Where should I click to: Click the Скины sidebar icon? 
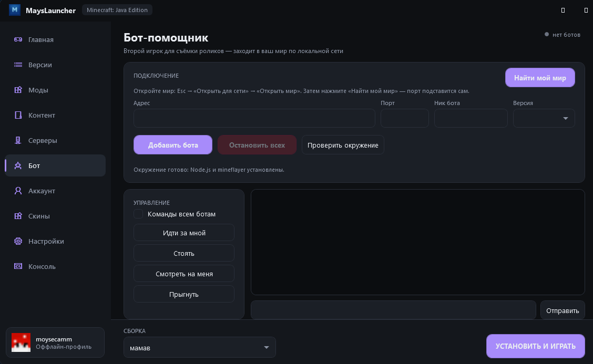pyautogui.click(x=18, y=216)
